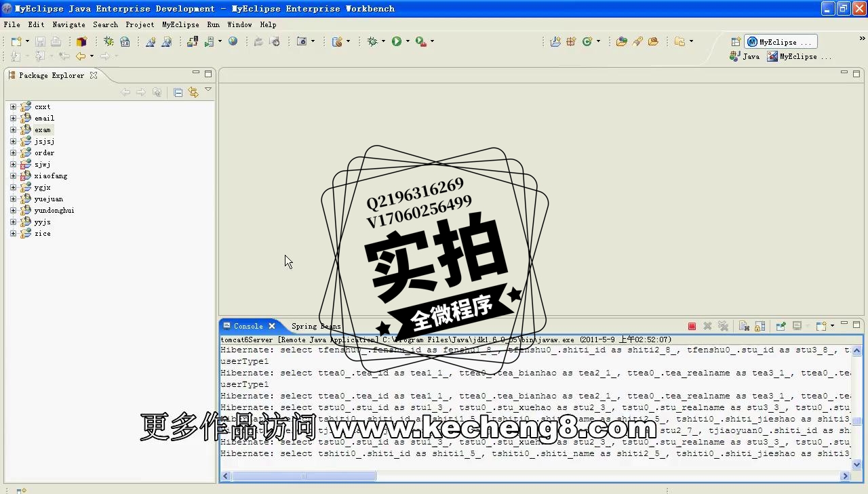
Task: Click the new Java class green C icon
Action: (x=587, y=41)
